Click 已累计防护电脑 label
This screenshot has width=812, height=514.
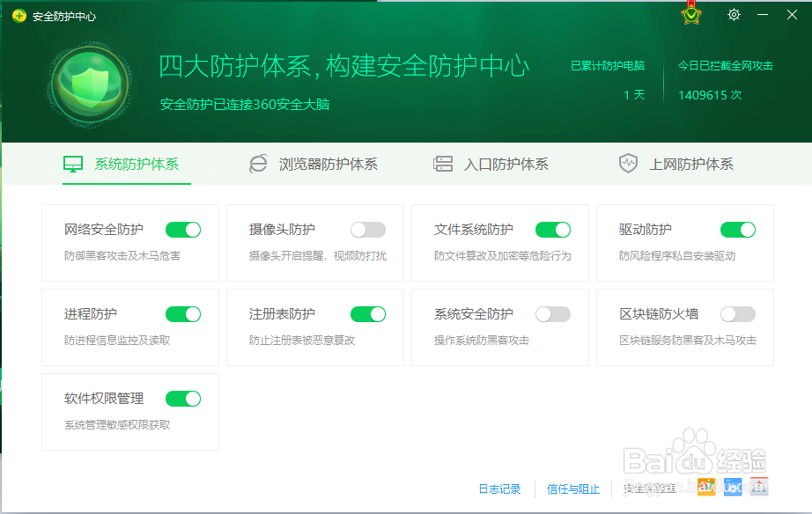point(608,66)
